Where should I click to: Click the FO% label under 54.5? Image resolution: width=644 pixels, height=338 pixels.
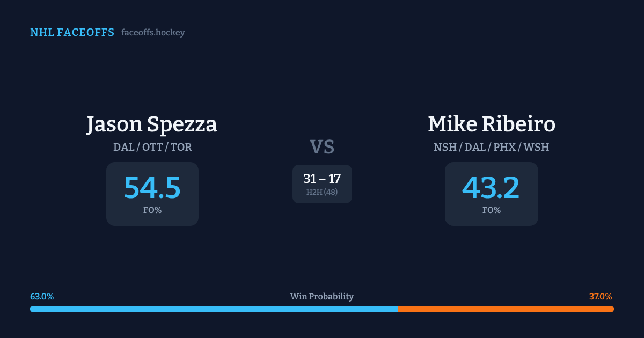(x=152, y=210)
